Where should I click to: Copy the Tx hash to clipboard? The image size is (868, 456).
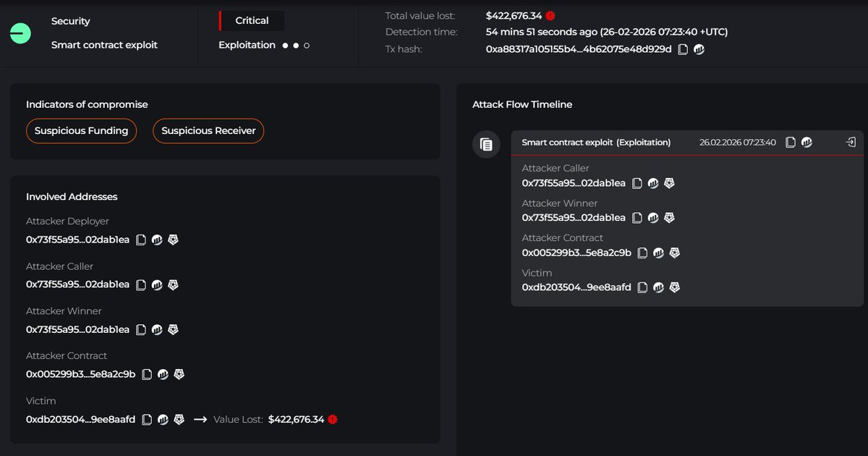[x=683, y=49]
